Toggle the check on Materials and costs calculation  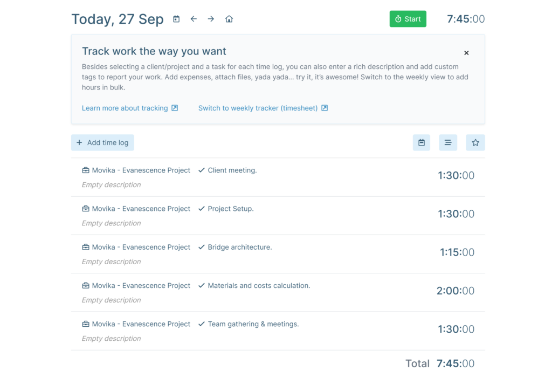(202, 285)
